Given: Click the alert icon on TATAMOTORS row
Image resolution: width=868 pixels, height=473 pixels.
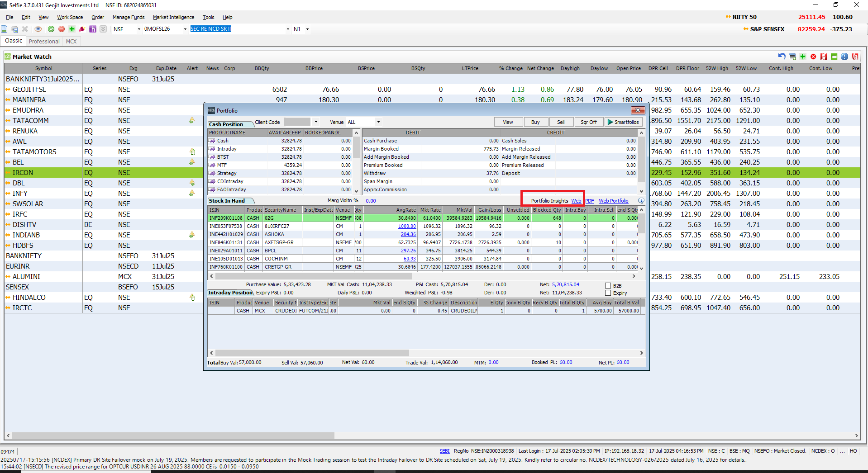Looking at the screenshot, I should [192, 152].
